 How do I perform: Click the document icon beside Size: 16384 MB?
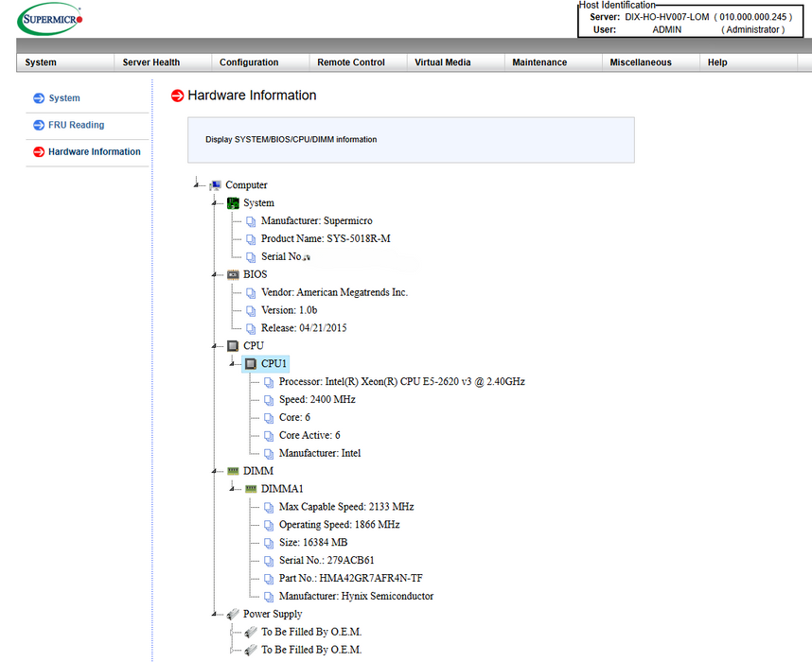(269, 544)
